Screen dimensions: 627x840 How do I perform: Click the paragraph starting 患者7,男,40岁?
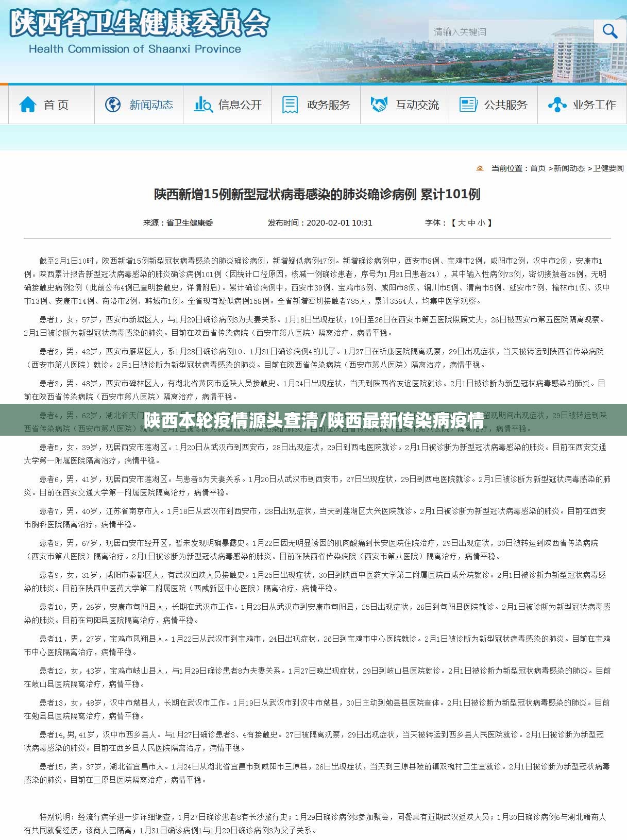[316, 518]
